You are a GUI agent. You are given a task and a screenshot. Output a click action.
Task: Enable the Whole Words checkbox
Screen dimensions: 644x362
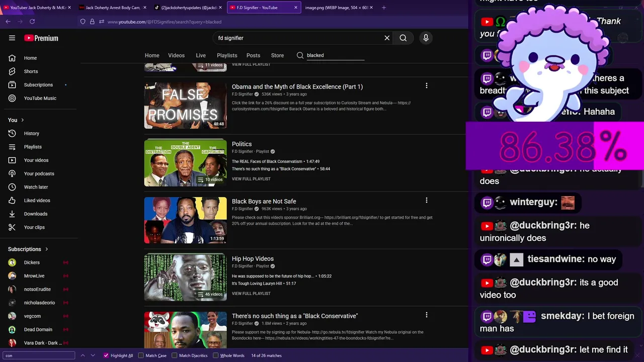pos(215,355)
